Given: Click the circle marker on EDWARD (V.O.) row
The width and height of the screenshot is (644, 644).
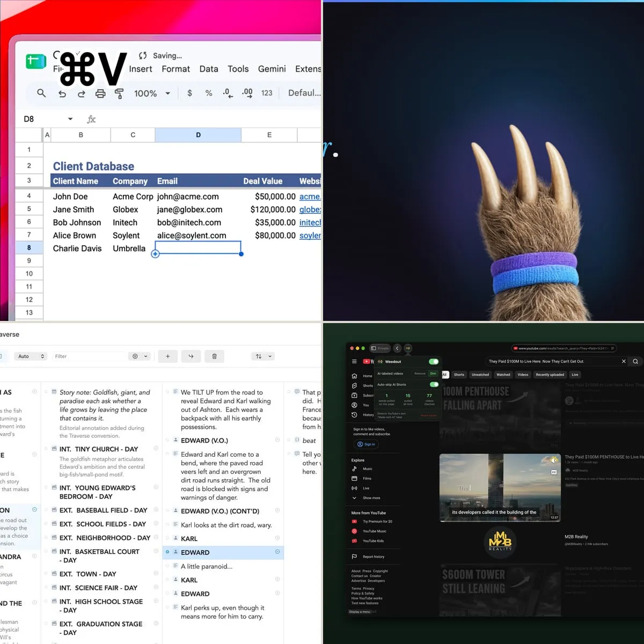Looking at the screenshot, I should click(277, 440).
